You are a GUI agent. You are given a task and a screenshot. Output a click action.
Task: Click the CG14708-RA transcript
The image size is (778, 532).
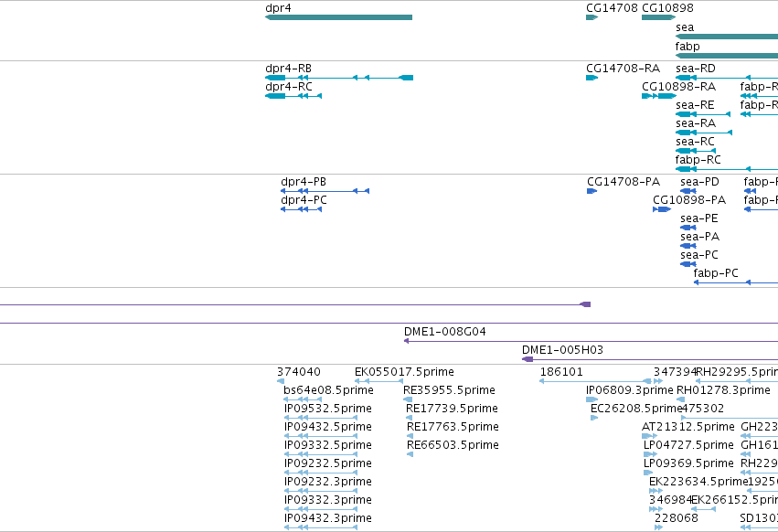pos(591,78)
